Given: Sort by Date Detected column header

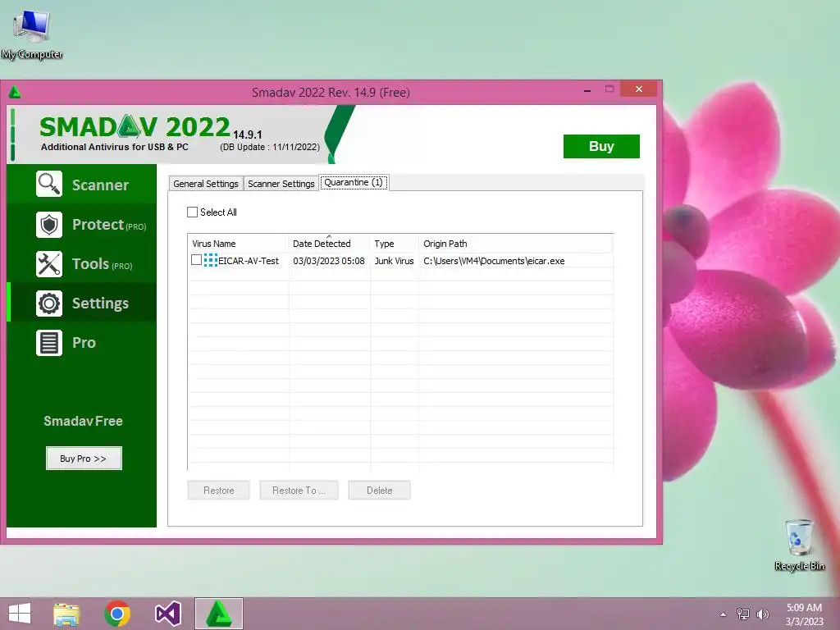Looking at the screenshot, I should point(329,244).
